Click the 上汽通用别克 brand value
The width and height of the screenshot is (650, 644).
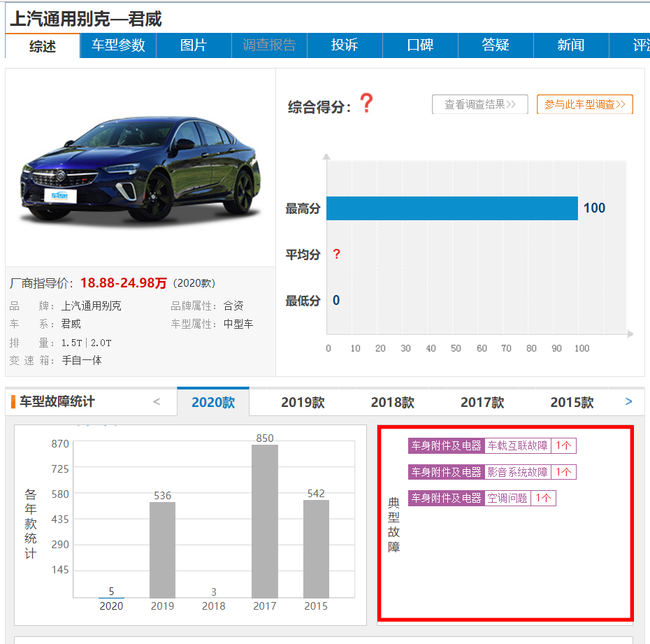click(91, 306)
